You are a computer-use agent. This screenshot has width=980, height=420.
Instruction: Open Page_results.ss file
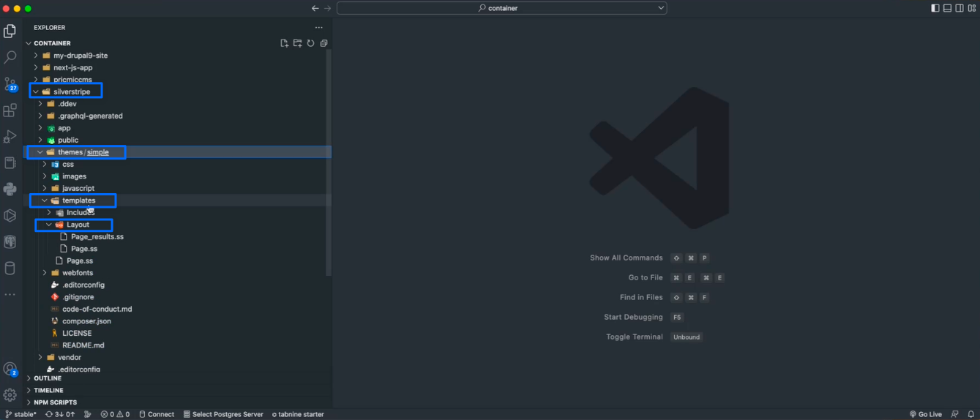click(97, 236)
